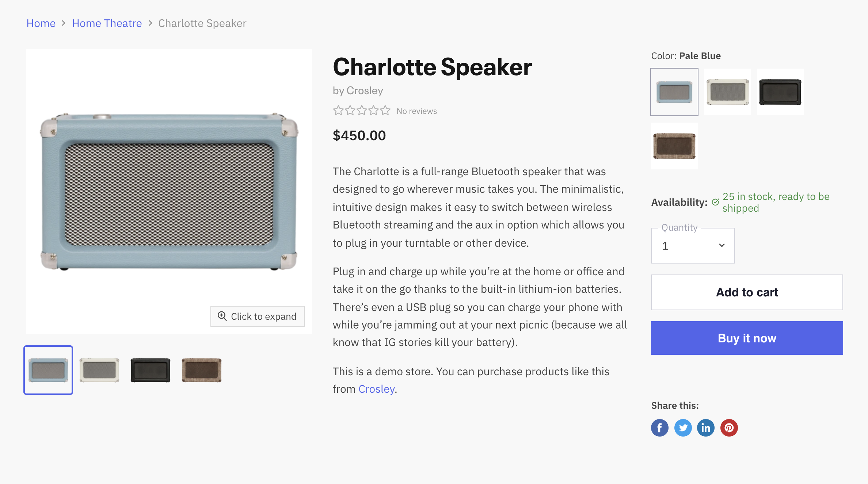View the black speaker thumbnail image

click(x=150, y=370)
